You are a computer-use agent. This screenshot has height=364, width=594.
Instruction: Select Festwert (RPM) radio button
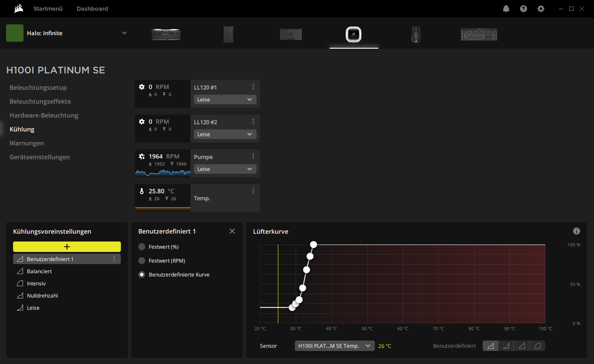(142, 261)
